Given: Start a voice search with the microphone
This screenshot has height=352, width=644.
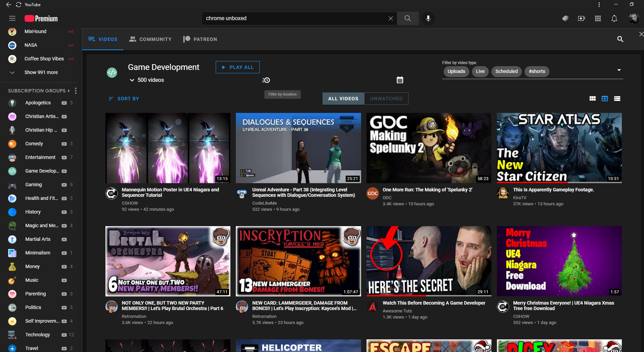Looking at the screenshot, I should pos(428,18).
